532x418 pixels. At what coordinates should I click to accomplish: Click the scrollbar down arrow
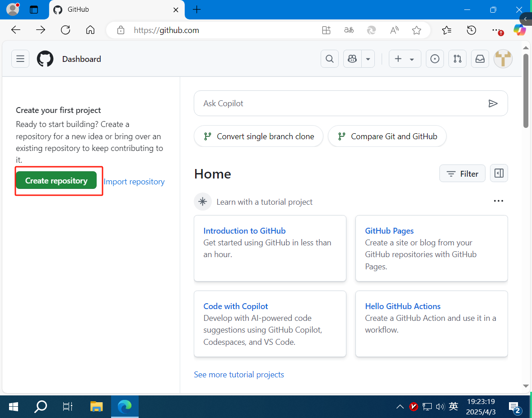tap(526, 386)
